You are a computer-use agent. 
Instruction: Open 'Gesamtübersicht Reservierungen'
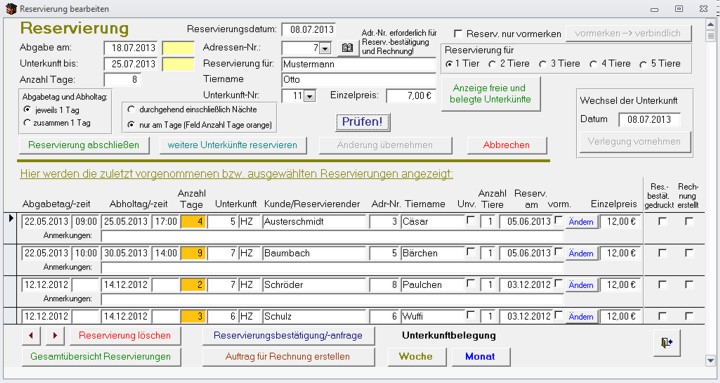click(x=101, y=357)
